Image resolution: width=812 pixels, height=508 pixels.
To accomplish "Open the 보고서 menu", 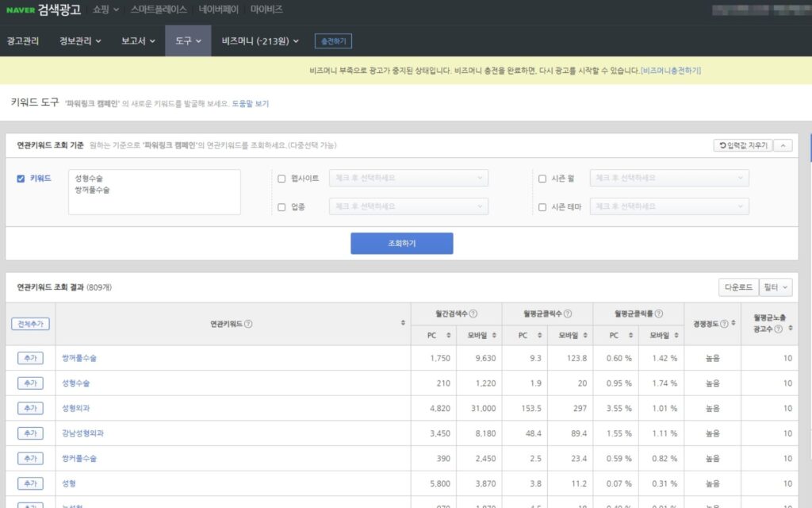I will pyautogui.click(x=138, y=40).
